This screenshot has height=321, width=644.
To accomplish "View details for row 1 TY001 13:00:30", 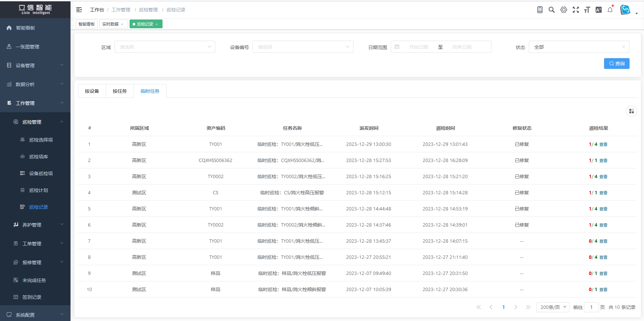I will pos(603,144).
